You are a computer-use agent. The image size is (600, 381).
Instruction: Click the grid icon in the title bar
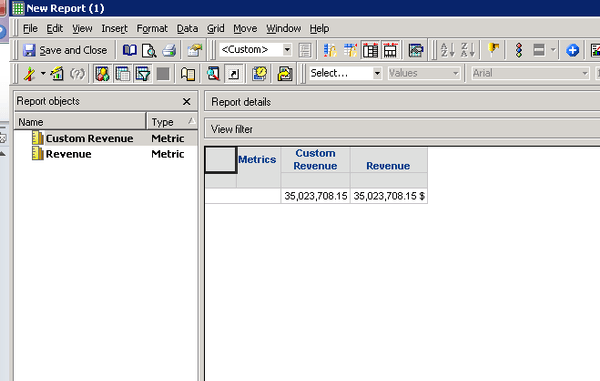pyautogui.click(x=18, y=8)
